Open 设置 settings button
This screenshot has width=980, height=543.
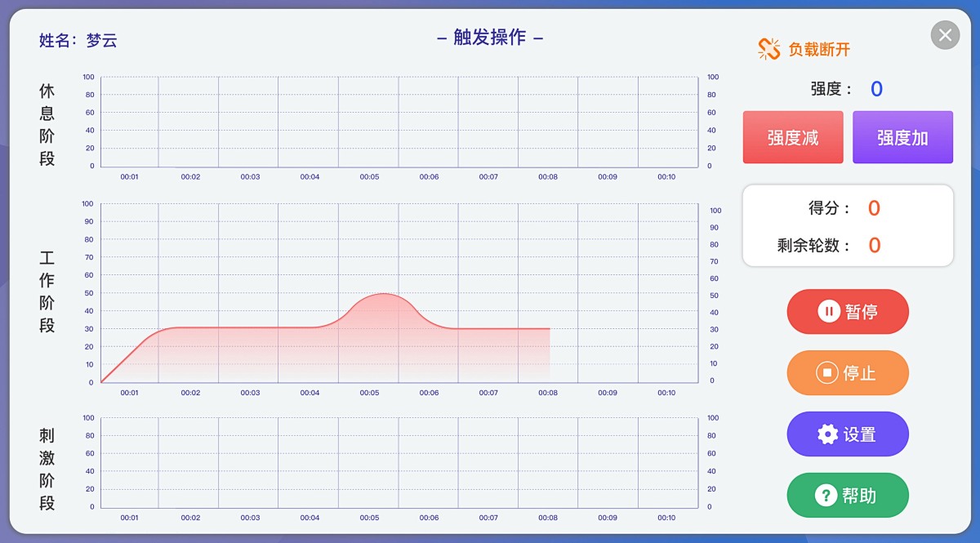pos(848,434)
